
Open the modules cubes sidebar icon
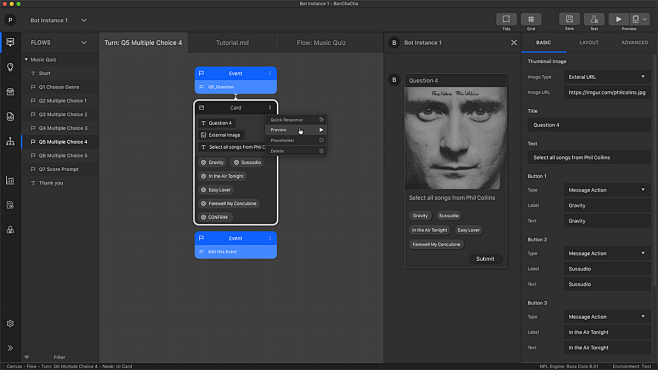(10, 230)
